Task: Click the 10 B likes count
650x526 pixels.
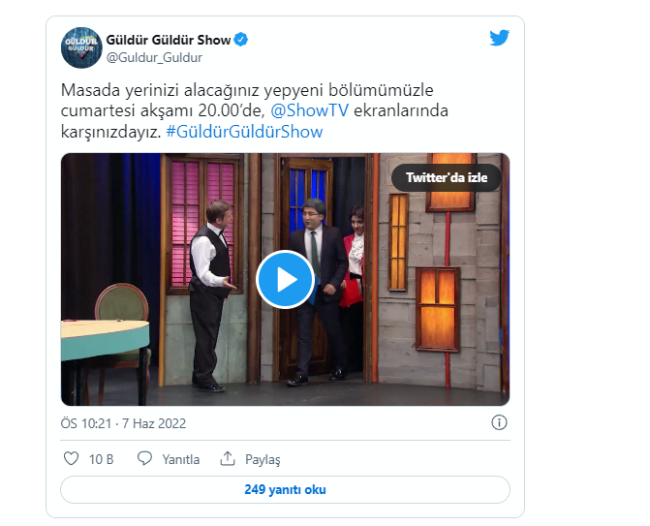Action: pyautogui.click(x=101, y=459)
